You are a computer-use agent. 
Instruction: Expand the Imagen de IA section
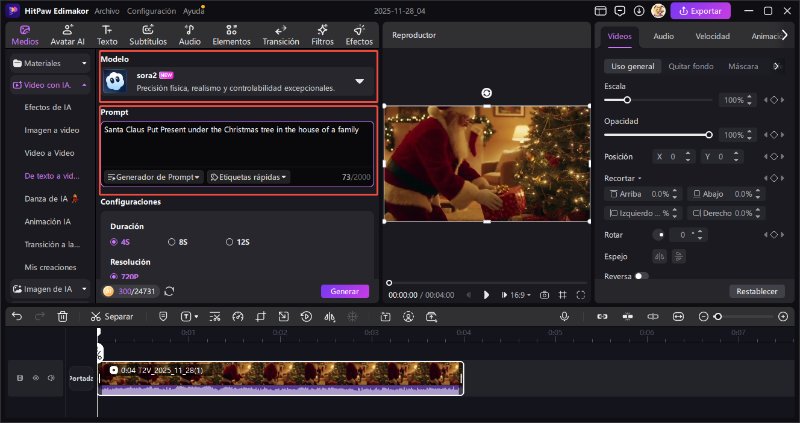[x=49, y=289]
